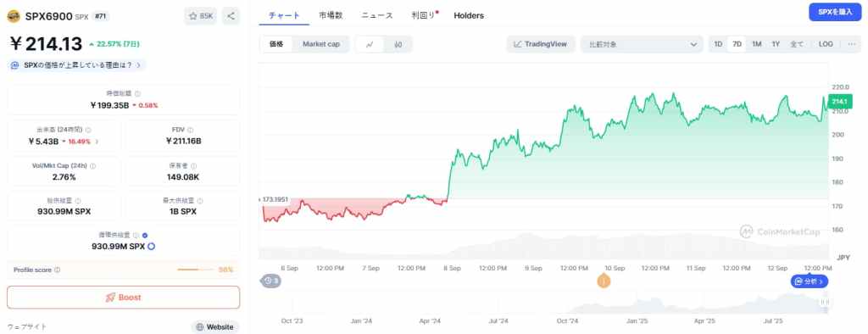This screenshot has width=868, height=334.
Task: Select the 全て all-time range
Action: 796,44
